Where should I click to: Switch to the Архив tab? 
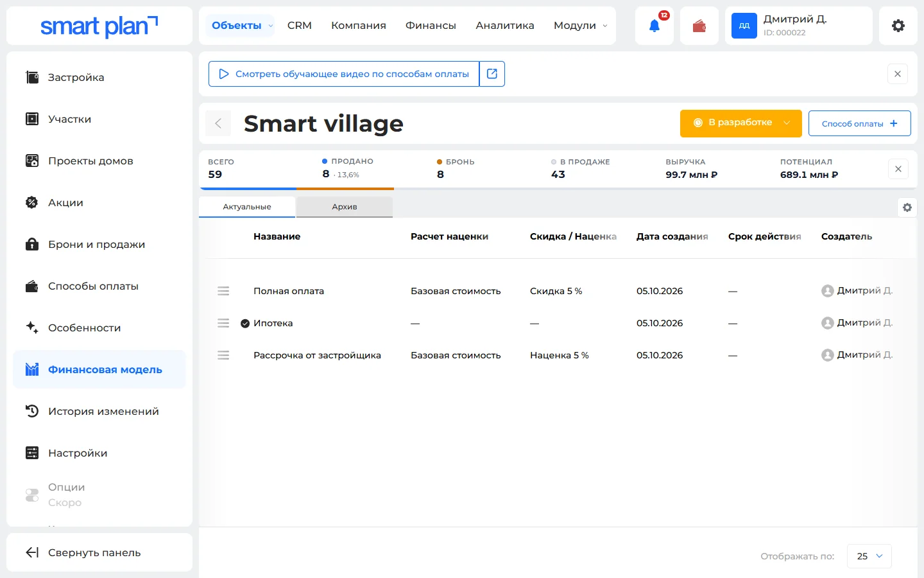(345, 207)
